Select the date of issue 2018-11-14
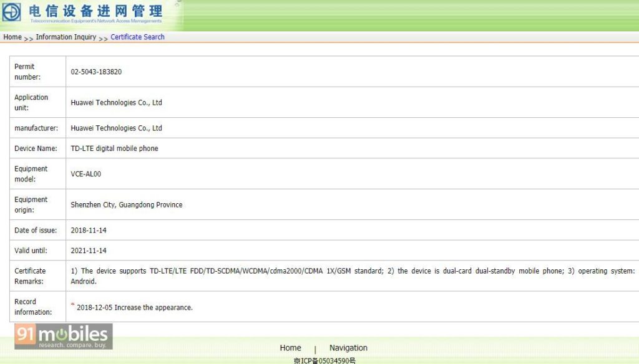Image resolution: width=639 pixels, height=364 pixels. [89, 230]
